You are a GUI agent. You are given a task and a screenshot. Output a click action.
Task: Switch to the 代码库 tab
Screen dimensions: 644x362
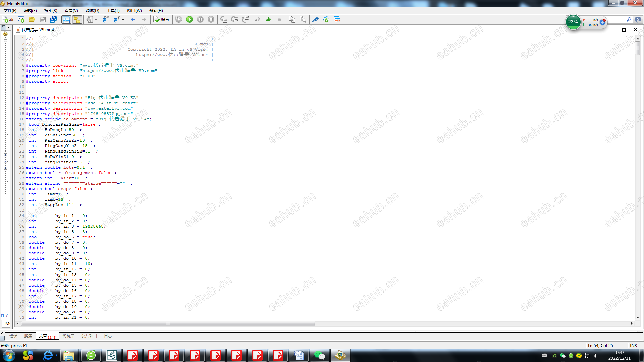(x=68, y=336)
